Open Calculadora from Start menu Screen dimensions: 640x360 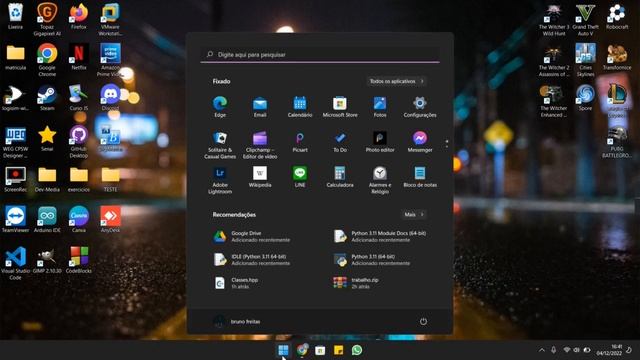click(340, 177)
